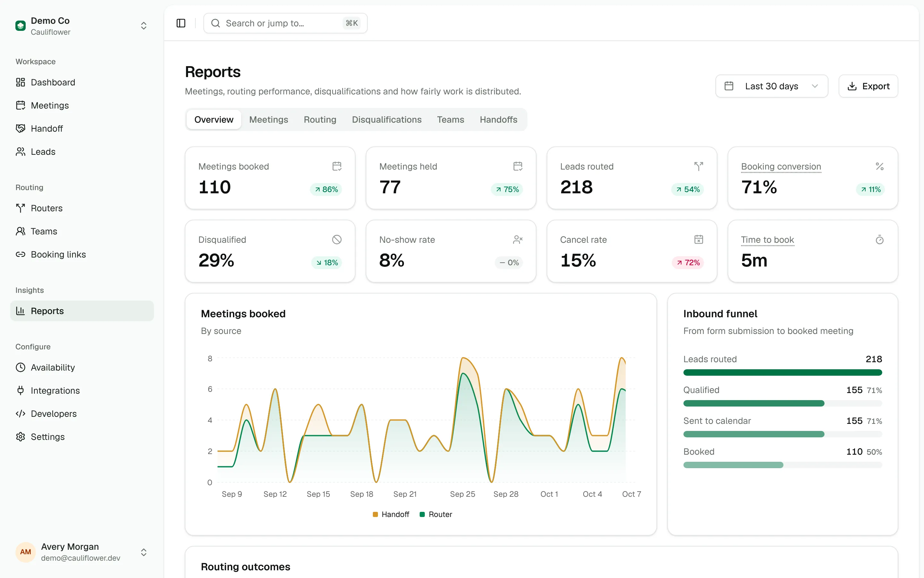Toggle the Router series in chart legend
The height and width of the screenshot is (578, 924).
(x=436, y=514)
